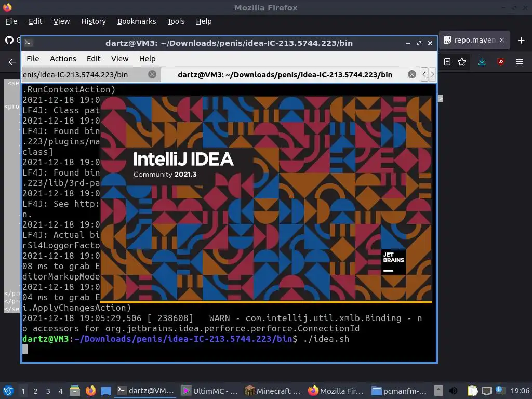Image resolution: width=532 pixels, height=399 pixels.
Task: Click the Lubuntu start menu icon
Action: [x=8, y=391]
